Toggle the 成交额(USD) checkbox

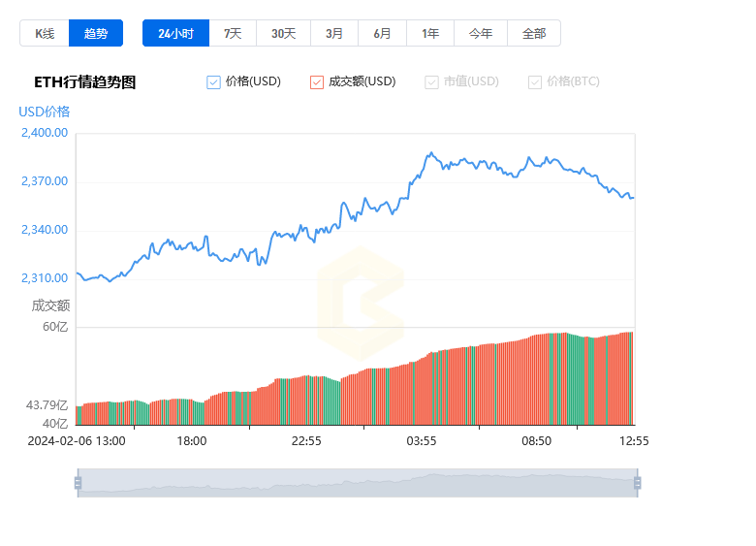click(x=317, y=82)
